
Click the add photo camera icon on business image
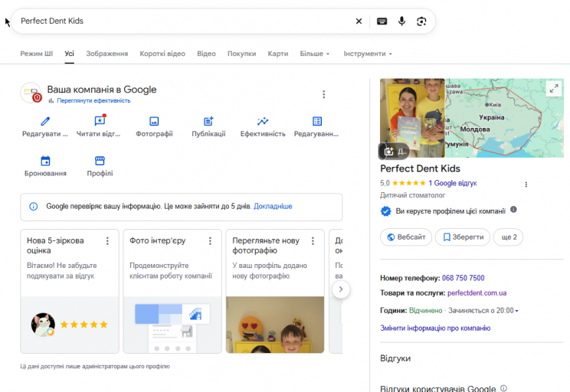[388, 152]
